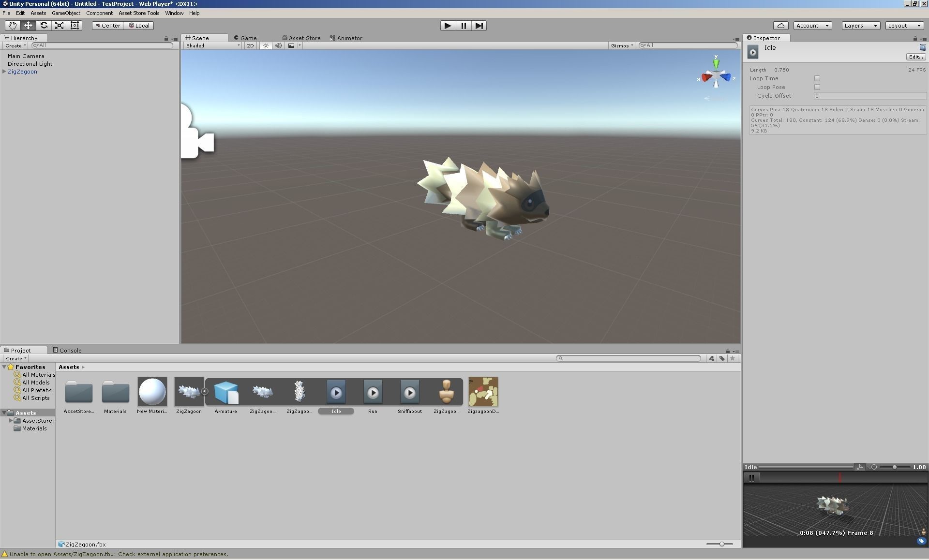Open the Gizmos dropdown
929x560 pixels.
click(622, 45)
